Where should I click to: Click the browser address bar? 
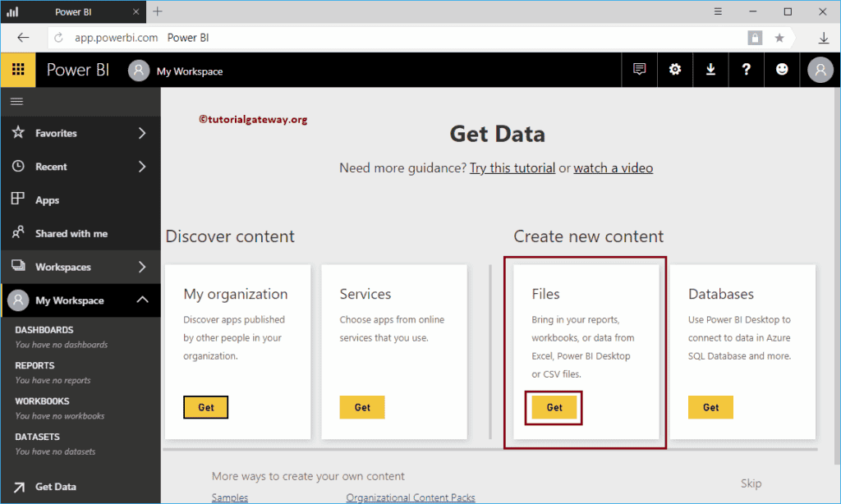click(329, 37)
